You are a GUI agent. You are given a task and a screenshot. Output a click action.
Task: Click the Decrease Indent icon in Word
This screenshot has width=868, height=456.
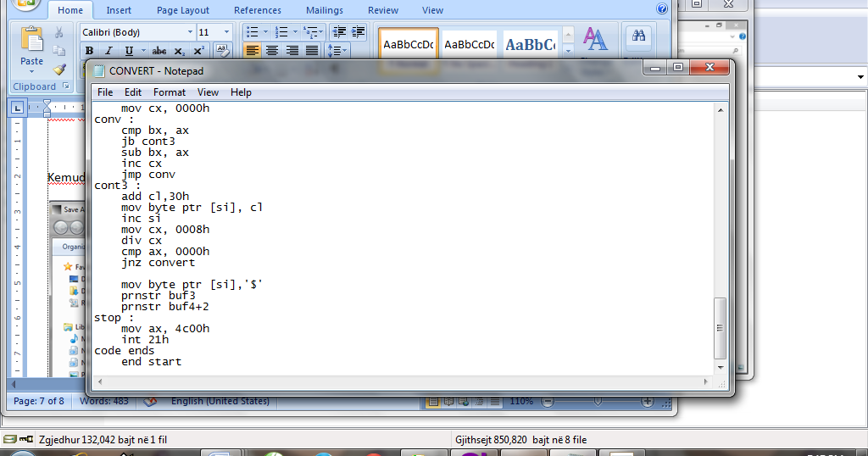(339, 32)
